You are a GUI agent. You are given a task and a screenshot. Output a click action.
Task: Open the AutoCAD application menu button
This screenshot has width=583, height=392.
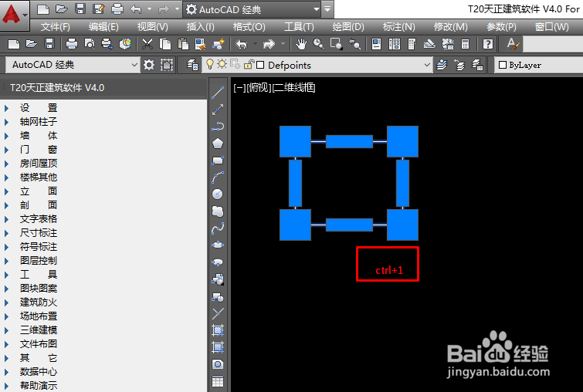point(15,15)
